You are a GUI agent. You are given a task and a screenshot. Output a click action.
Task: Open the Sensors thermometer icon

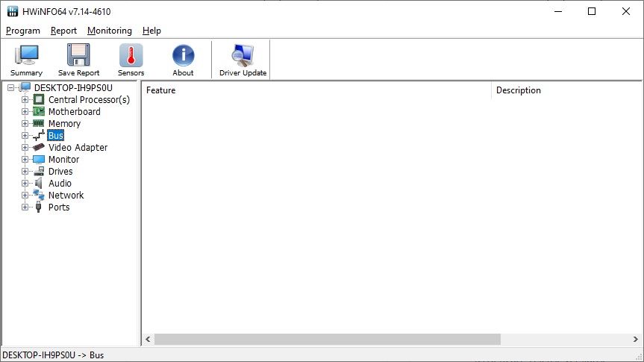(x=131, y=60)
